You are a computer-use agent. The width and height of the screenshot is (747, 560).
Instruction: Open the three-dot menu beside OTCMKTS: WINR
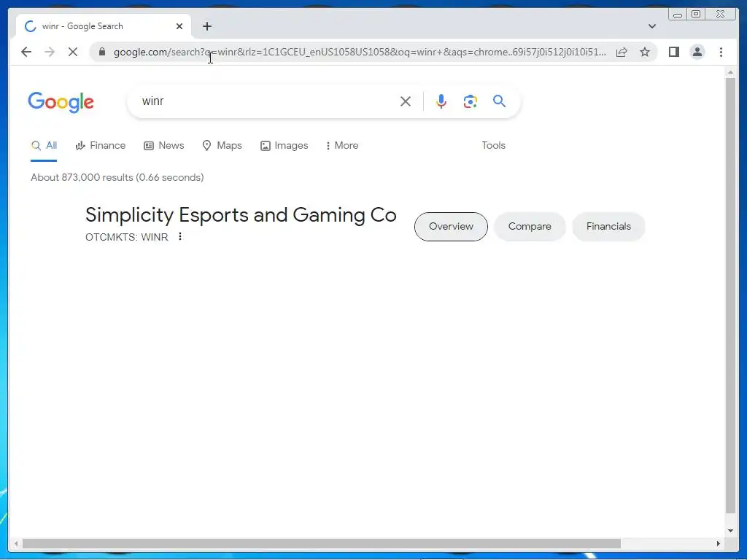tap(180, 236)
